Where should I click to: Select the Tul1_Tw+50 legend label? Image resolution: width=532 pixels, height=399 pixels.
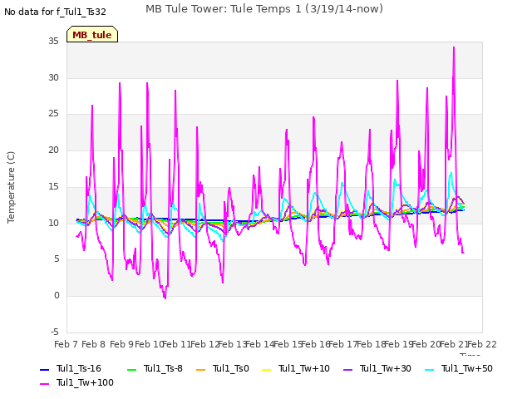467,368
